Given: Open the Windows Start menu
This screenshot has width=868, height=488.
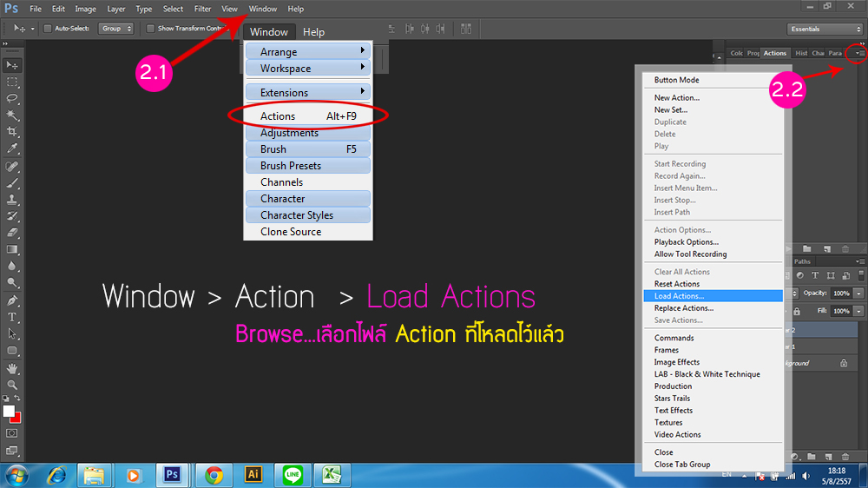Looking at the screenshot, I should [x=16, y=475].
